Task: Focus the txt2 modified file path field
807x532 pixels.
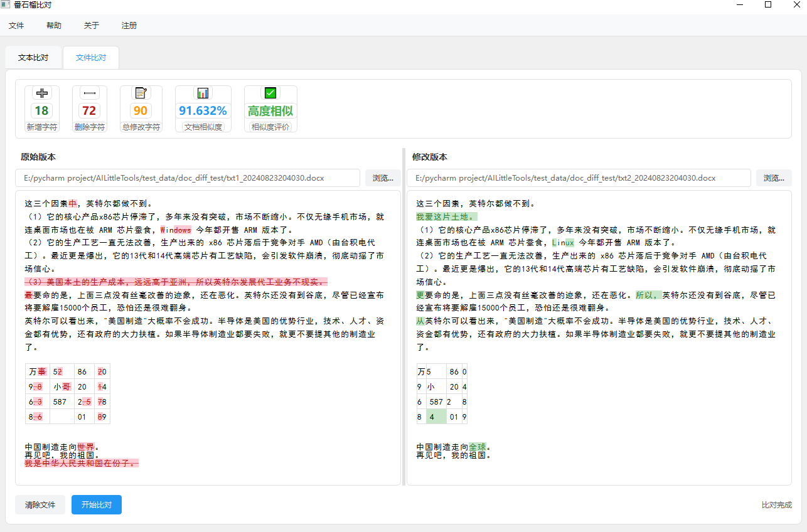Action: 579,178
